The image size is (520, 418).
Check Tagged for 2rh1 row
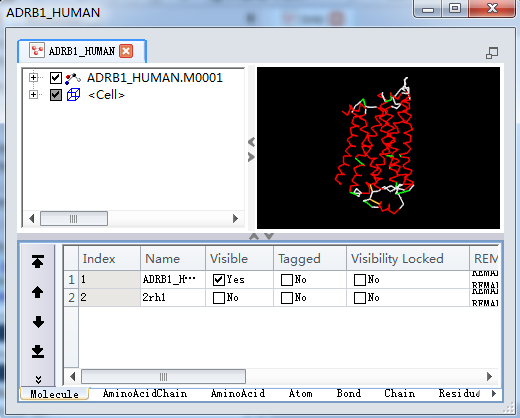tap(287, 298)
